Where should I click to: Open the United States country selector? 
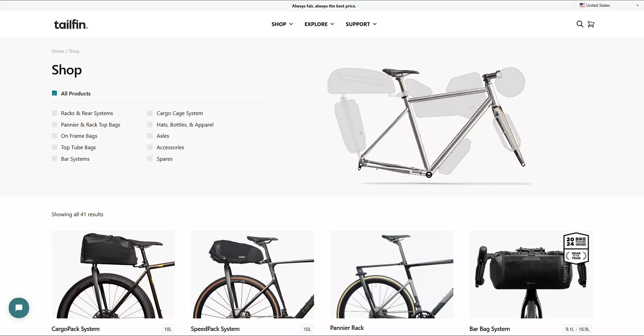pyautogui.click(x=609, y=5)
